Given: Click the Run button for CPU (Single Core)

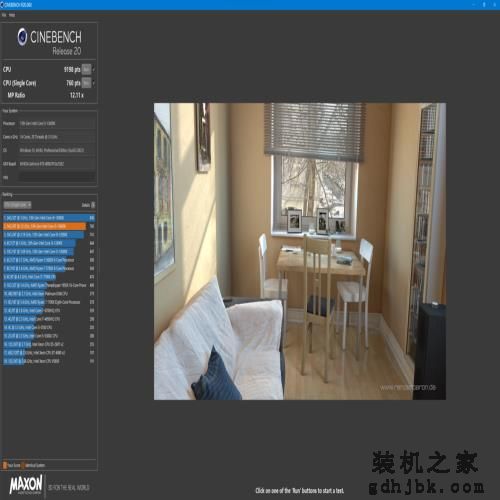Looking at the screenshot, I should pos(86,83).
